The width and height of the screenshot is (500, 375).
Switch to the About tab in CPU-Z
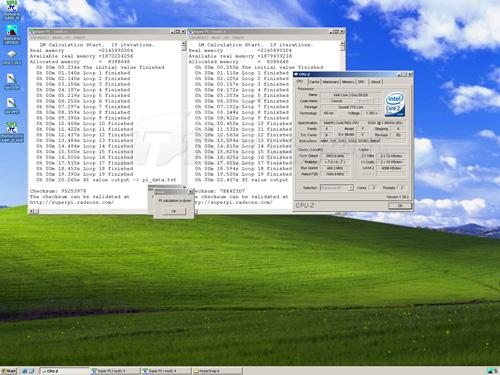pos(376,82)
